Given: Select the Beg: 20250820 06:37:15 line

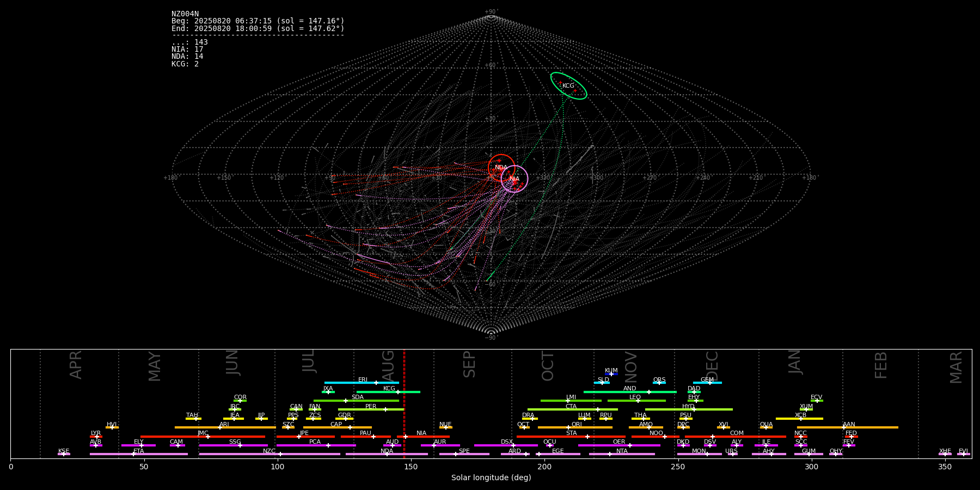Looking at the screenshot, I should point(258,21).
